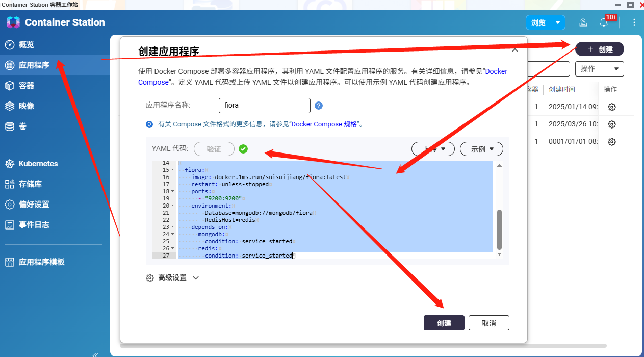Click the Kubernetes helm wheel icon
Image resolution: width=644 pixels, height=357 pixels.
[10, 164]
